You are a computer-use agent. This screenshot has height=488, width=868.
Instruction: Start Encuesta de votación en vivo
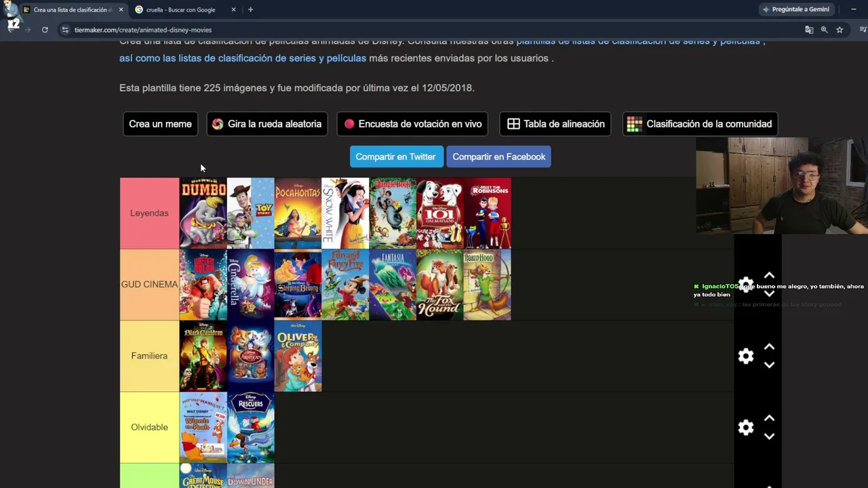pos(413,124)
